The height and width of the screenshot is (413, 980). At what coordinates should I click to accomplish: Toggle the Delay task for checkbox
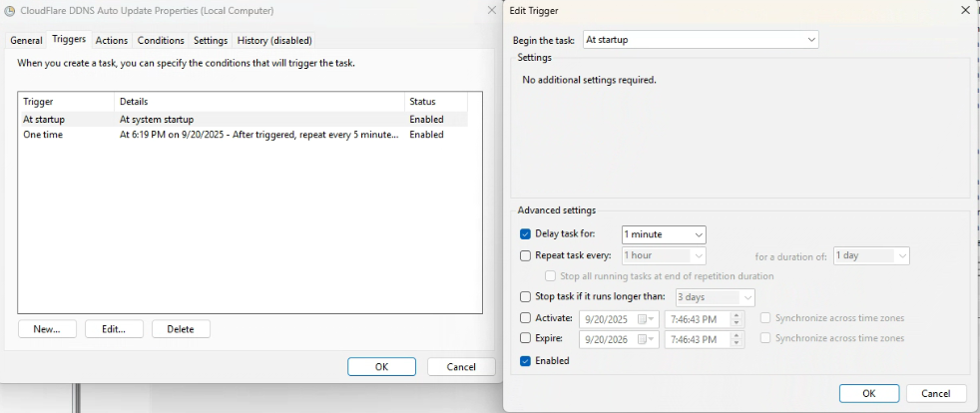click(526, 234)
